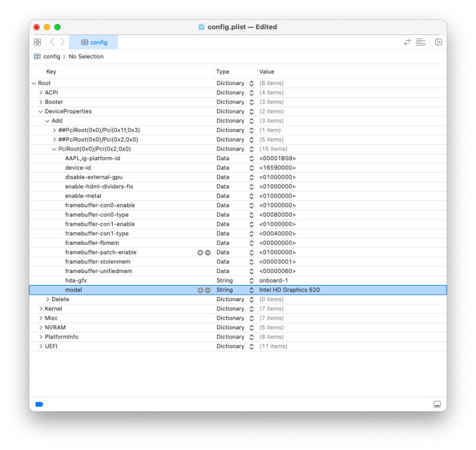Collapse PciRoot(0x0)/Pci(0x2,0x0) with 15 items
This screenshot has height=450, width=476.
tap(54, 149)
